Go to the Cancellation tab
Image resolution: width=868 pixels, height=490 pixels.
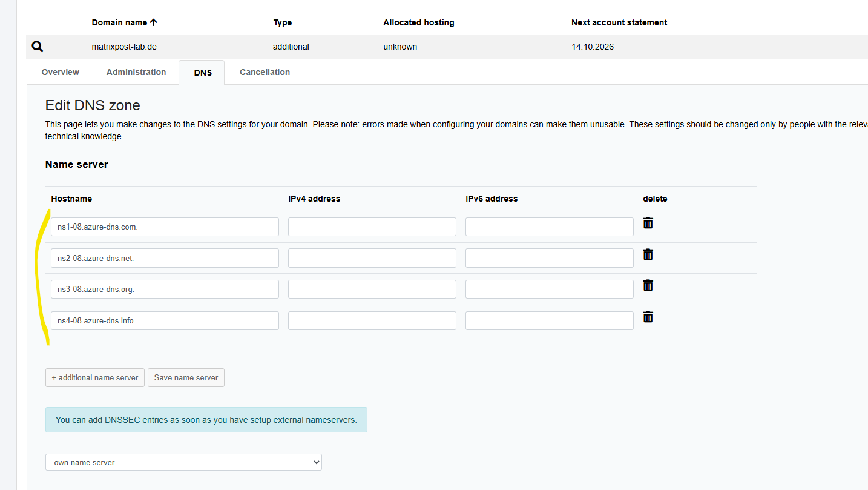click(x=265, y=72)
